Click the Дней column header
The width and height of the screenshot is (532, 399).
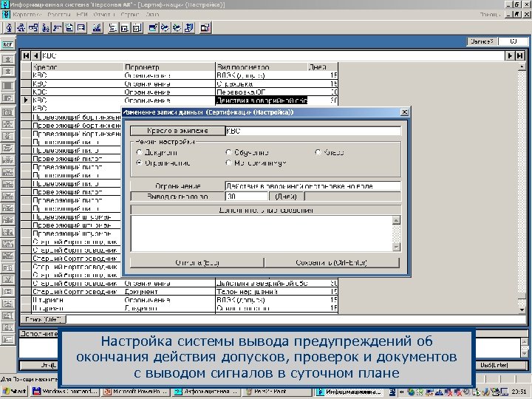coord(322,66)
